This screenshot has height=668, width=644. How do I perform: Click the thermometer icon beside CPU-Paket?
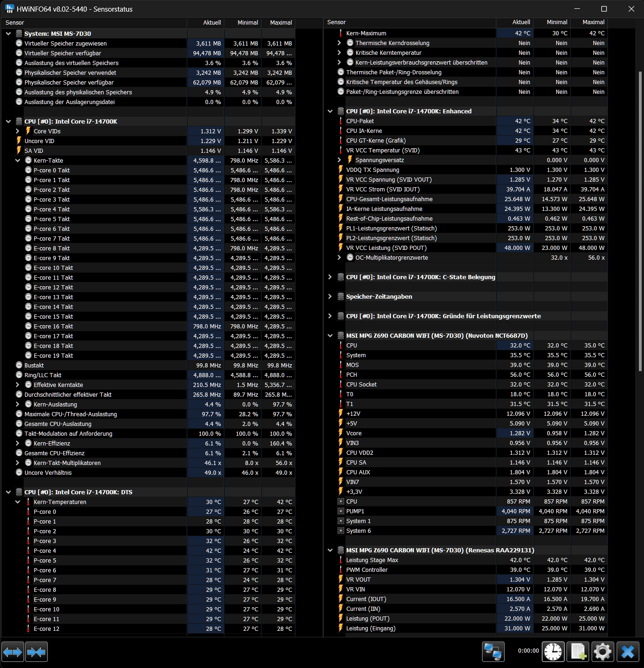341,121
